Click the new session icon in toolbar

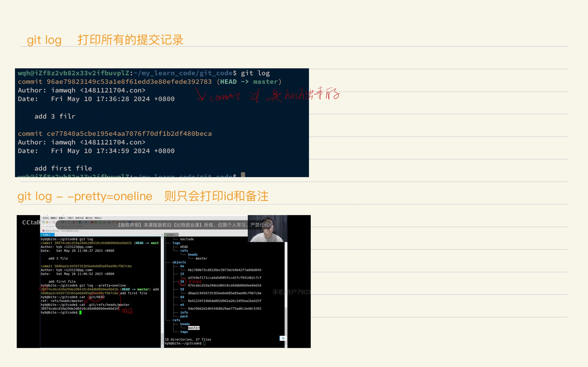pyautogui.click(x=43, y=222)
